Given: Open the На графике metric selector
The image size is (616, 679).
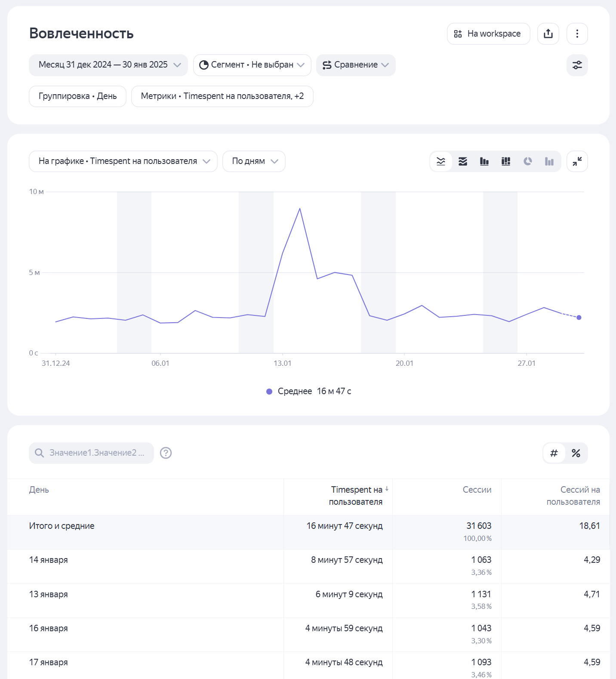Looking at the screenshot, I should pyautogui.click(x=123, y=161).
